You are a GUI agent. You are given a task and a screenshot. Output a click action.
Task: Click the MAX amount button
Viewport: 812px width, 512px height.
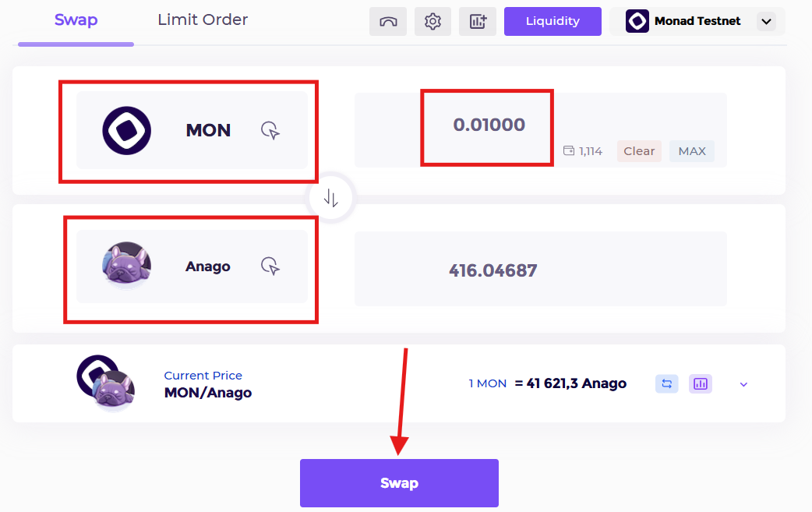(x=692, y=151)
